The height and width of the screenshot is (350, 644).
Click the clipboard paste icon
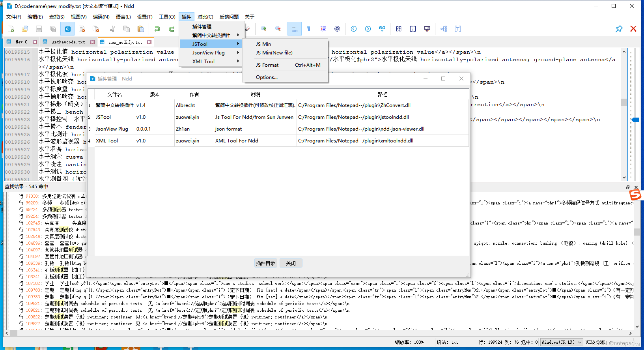pyautogui.click(x=141, y=29)
